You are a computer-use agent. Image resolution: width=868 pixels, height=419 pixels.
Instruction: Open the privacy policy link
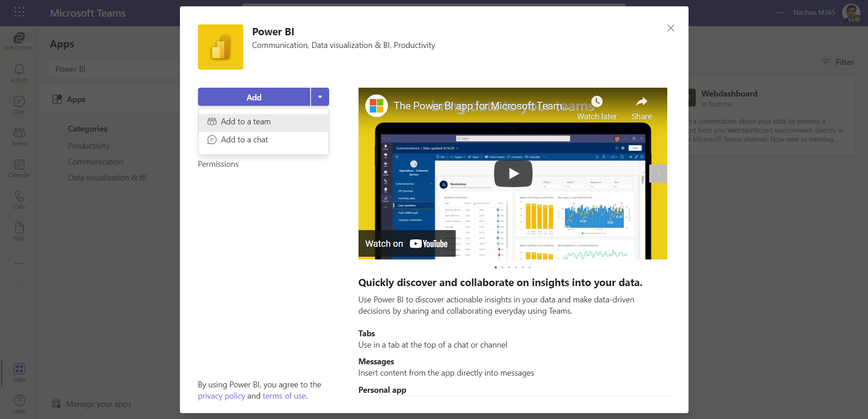tap(222, 396)
